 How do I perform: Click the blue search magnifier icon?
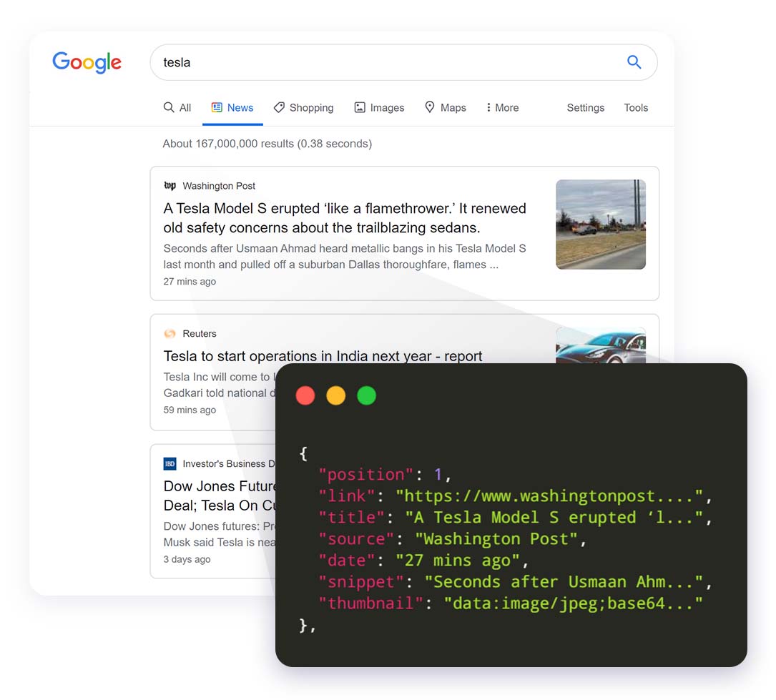(634, 62)
